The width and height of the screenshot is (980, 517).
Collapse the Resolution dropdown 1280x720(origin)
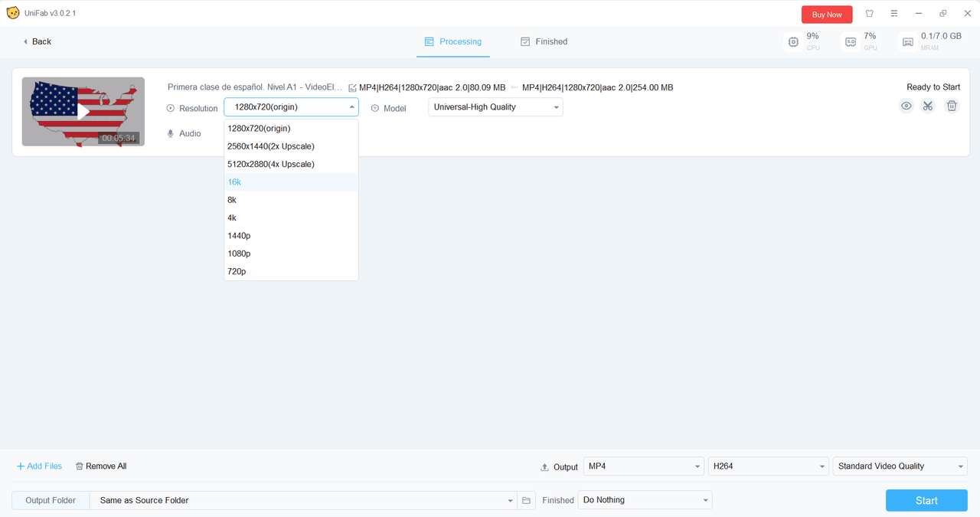(x=291, y=107)
